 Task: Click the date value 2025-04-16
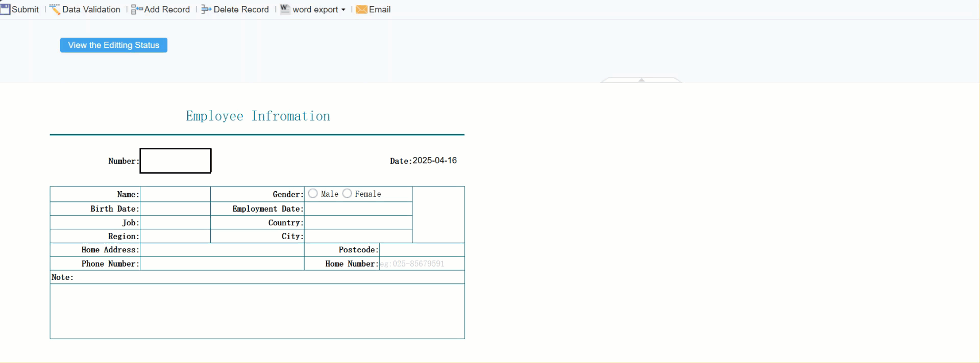434,161
